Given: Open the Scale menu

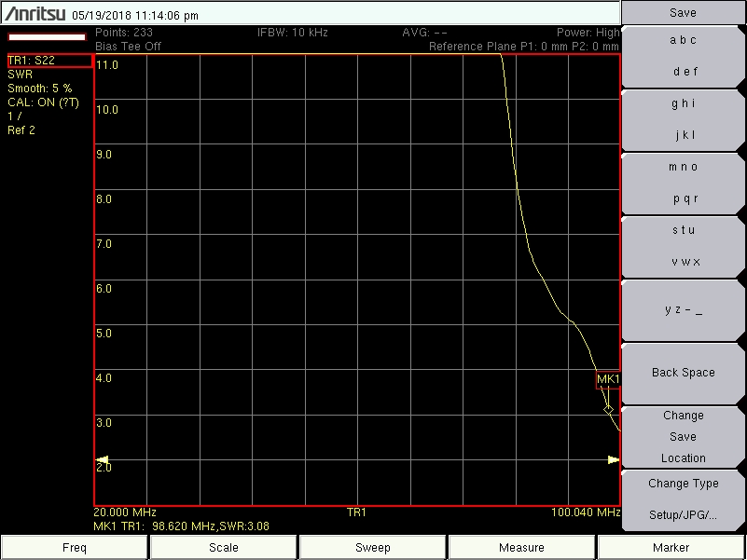Looking at the screenshot, I should (224, 548).
